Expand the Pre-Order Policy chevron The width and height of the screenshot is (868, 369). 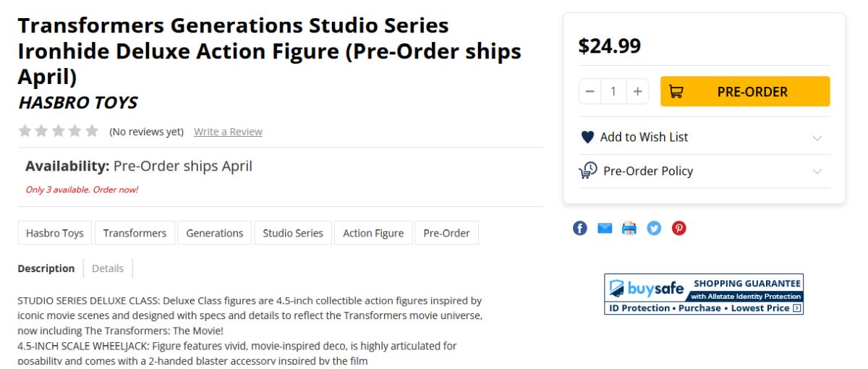[817, 171]
